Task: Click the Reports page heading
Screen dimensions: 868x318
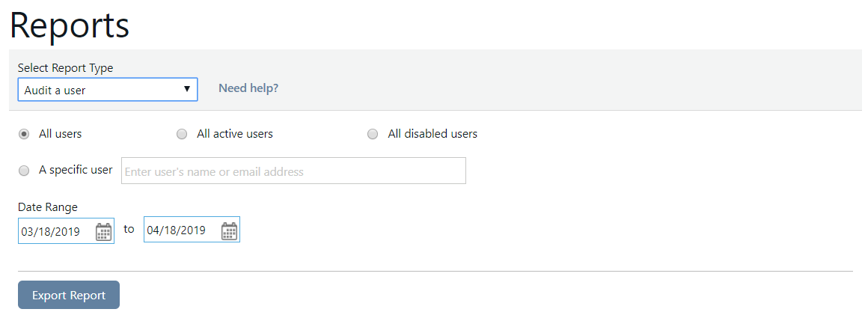Action: pyautogui.click(x=70, y=25)
